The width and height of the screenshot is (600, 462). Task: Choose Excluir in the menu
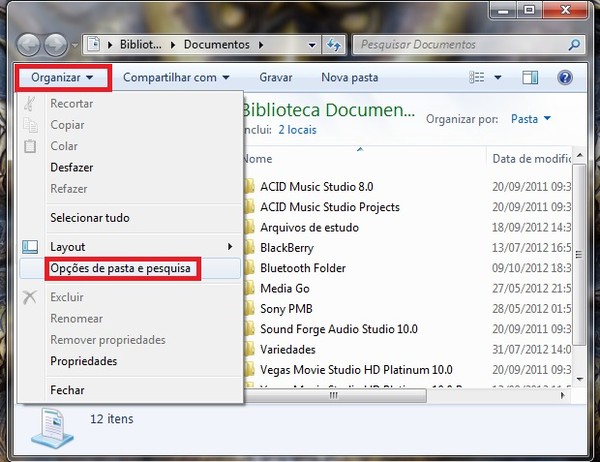130,297
